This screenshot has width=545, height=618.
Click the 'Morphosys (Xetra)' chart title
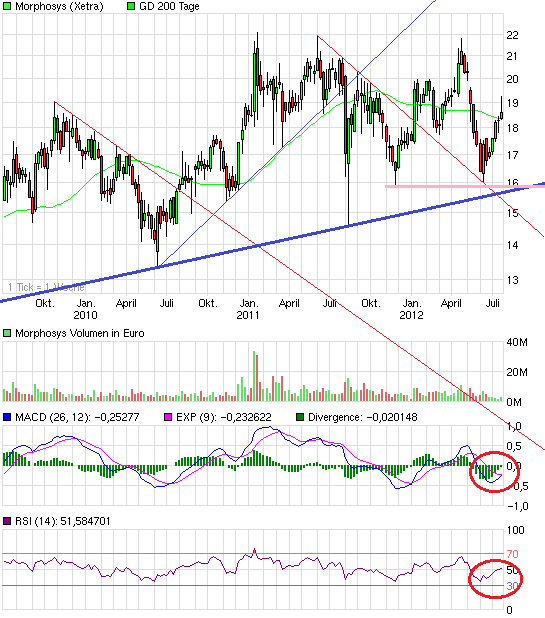[x=59, y=7]
